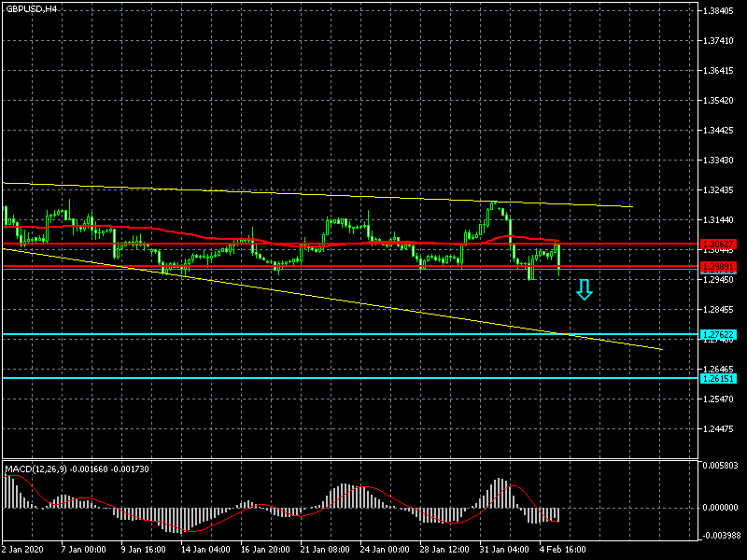Click the 1.38405 price axis value
This screenshot has width=747, height=560.
point(720,11)
